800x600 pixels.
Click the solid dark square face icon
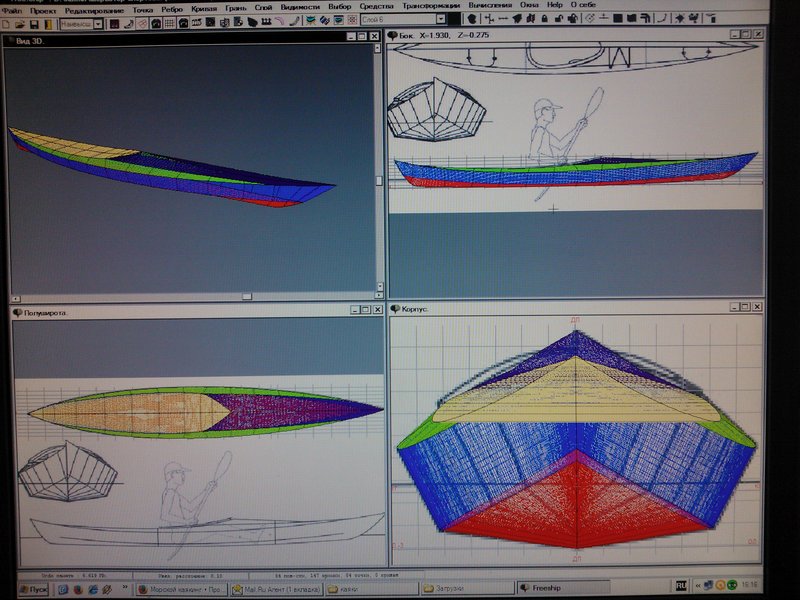[617, 18]
